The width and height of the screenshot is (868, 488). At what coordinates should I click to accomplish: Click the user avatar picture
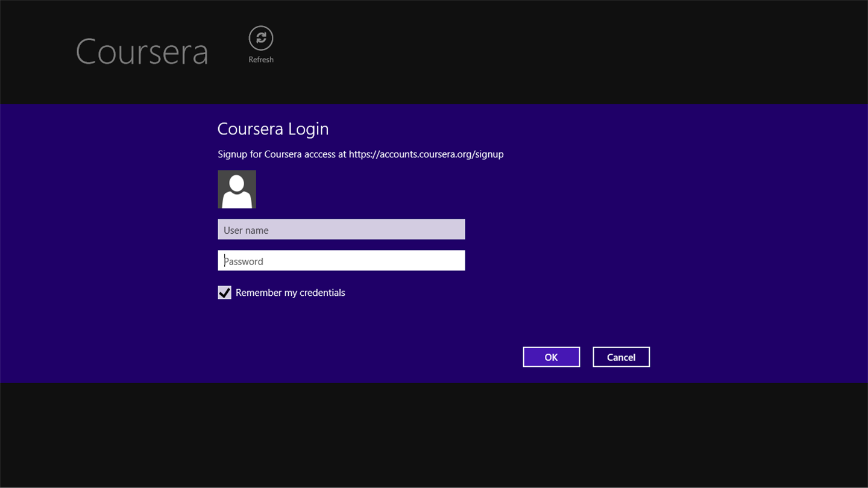(237, 189)
